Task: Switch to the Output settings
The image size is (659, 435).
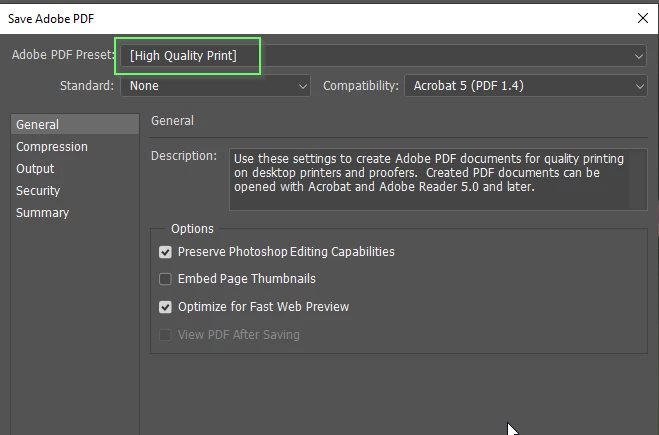Action: coord(35,169)
